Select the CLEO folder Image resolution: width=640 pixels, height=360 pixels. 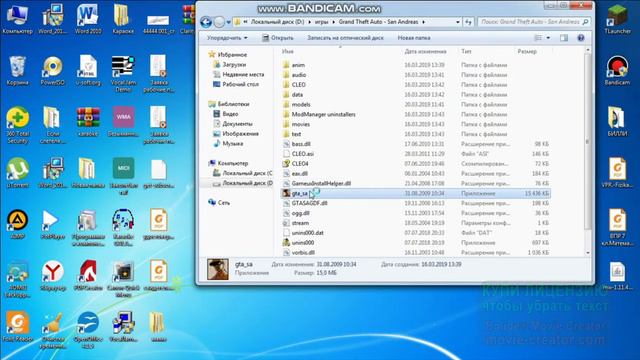298,85
